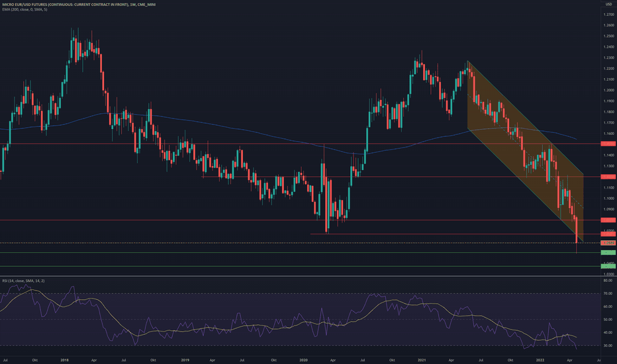Click the 1.0300 price axis label
617x364 pixels.
coord(608,274)
